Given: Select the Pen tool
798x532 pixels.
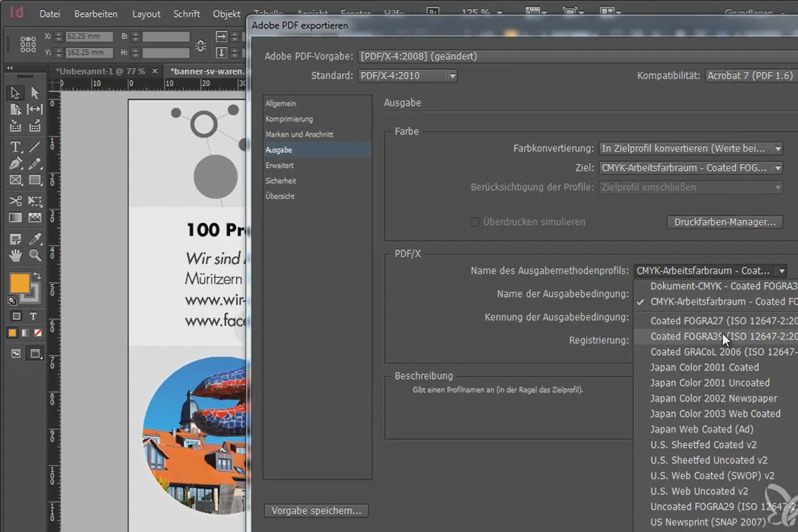Looking at the screenshot, I should pyautogui.click(x=16, y=164).
